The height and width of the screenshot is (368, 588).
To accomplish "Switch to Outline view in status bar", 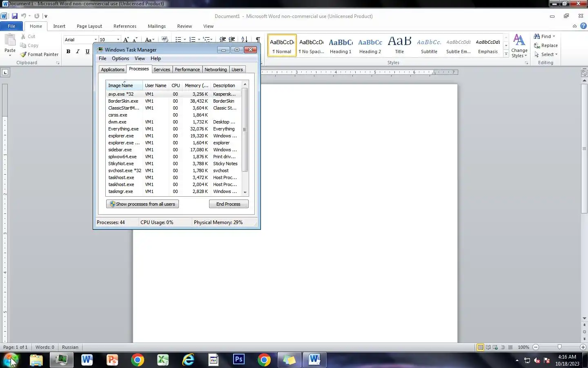I will coord(503,347).
